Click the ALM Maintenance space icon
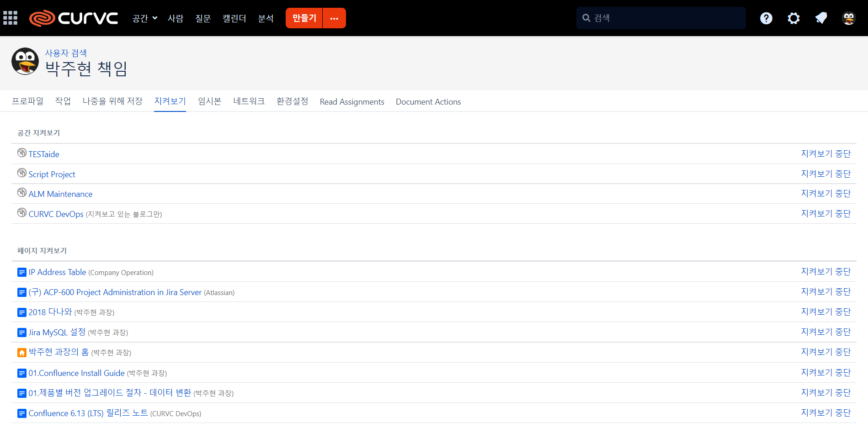Viewport: 868px width, 428px height. 22,192
